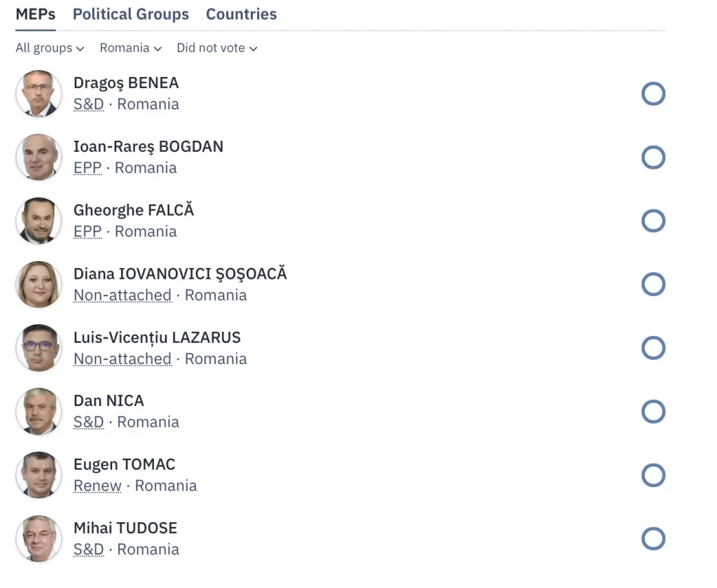Switch to the Political Groups tab
717x588 pixels.
[131, 15]
